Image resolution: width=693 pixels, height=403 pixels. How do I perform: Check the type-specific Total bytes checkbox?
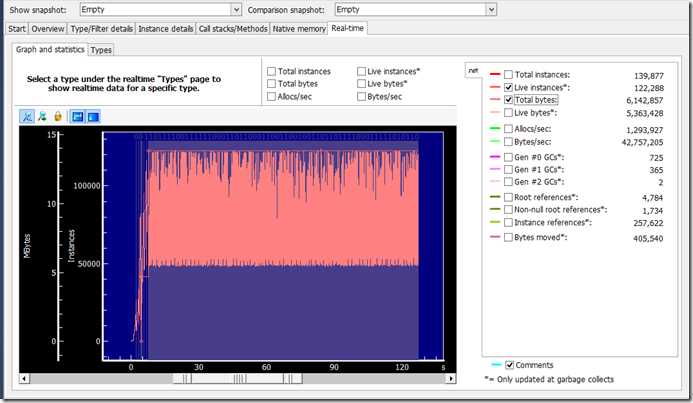pos(271,84)
